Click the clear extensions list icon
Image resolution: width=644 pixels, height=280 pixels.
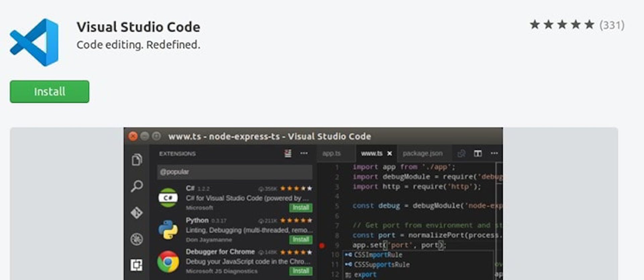288,153
